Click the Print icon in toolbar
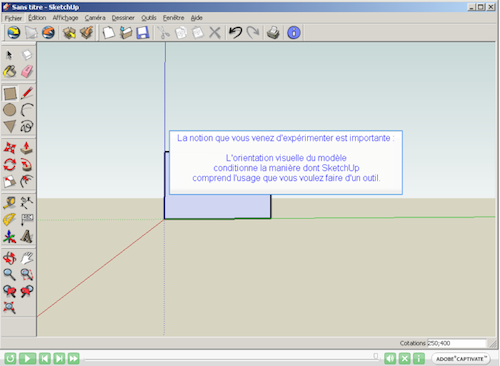Screen dimensions: 500x366 273,33
